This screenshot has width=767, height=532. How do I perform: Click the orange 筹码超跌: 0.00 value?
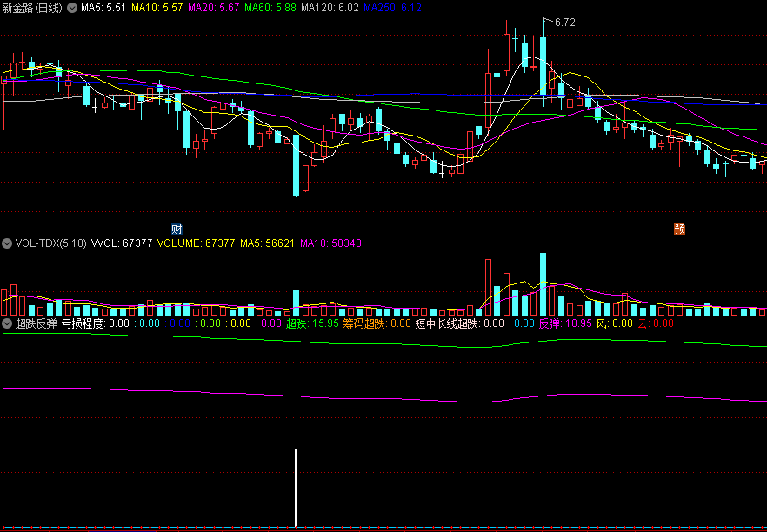(x=377, y=323)
